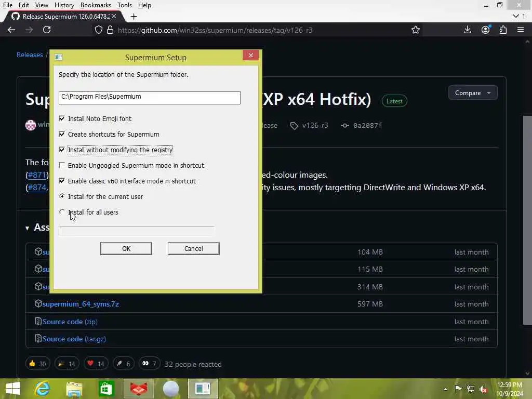
Task: Click the package icon beside supermium_64_syms.7z
Action: point(38,303)
